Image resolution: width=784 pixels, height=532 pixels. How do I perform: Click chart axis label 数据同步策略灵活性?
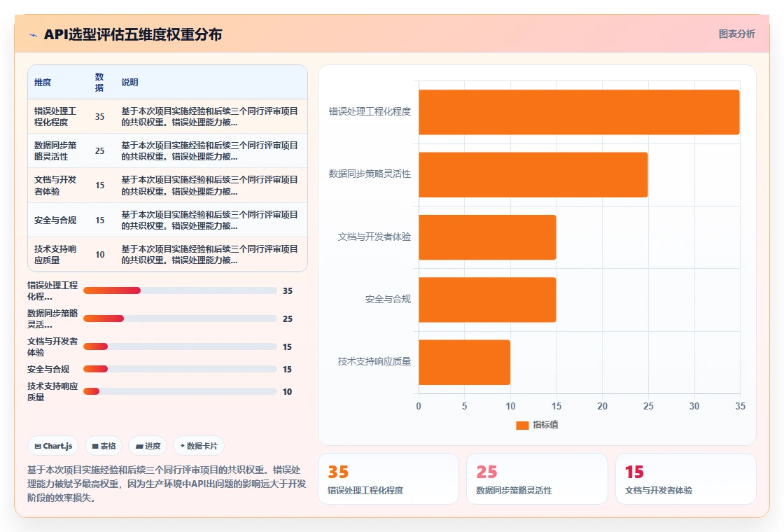(370, 174)
